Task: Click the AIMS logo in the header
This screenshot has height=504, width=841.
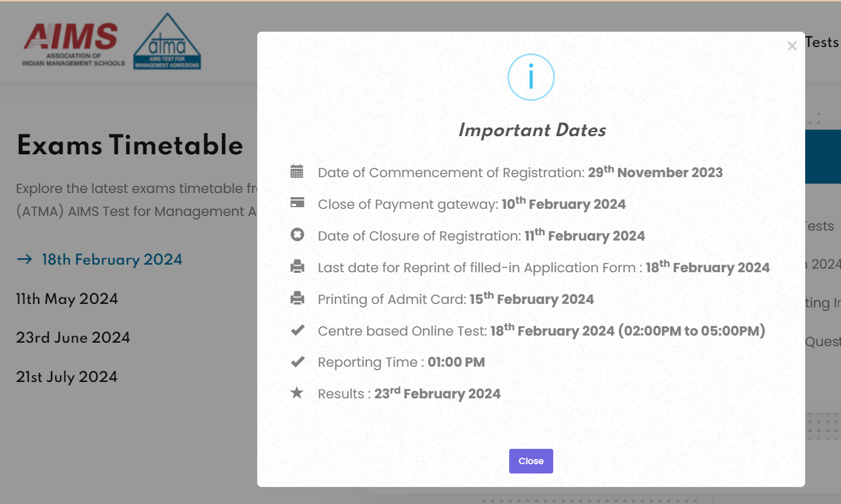Action: pos(73,44)
